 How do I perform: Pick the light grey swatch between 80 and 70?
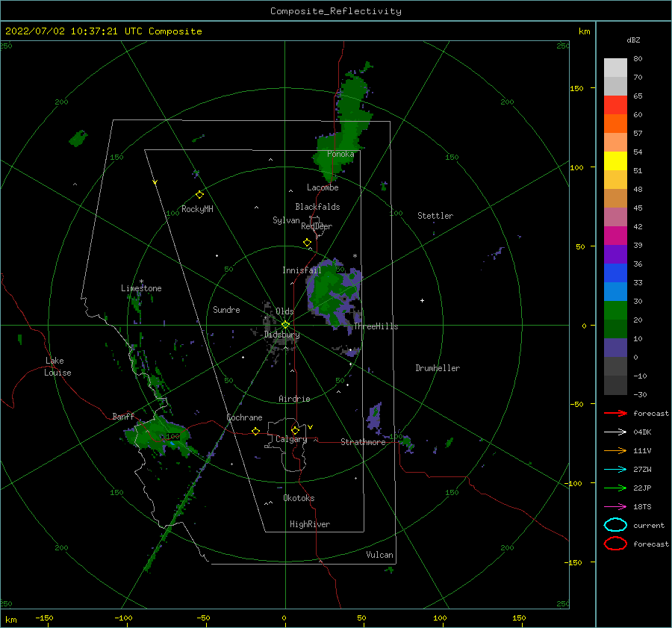615,68
